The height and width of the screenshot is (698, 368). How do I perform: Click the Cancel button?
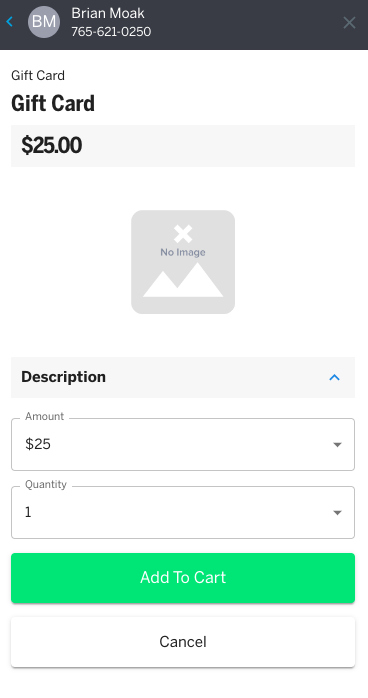(183, 641)
